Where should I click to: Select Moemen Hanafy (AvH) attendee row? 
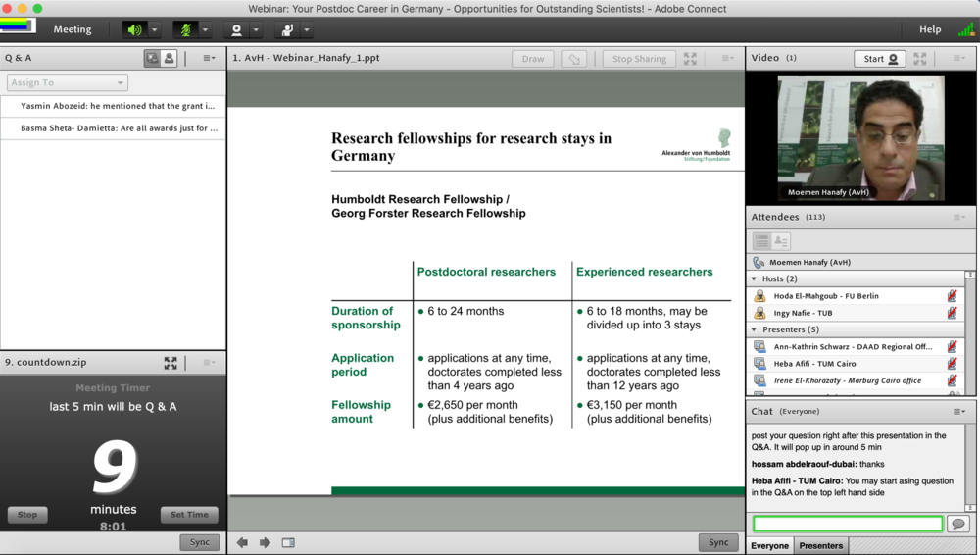pos(861,262)
